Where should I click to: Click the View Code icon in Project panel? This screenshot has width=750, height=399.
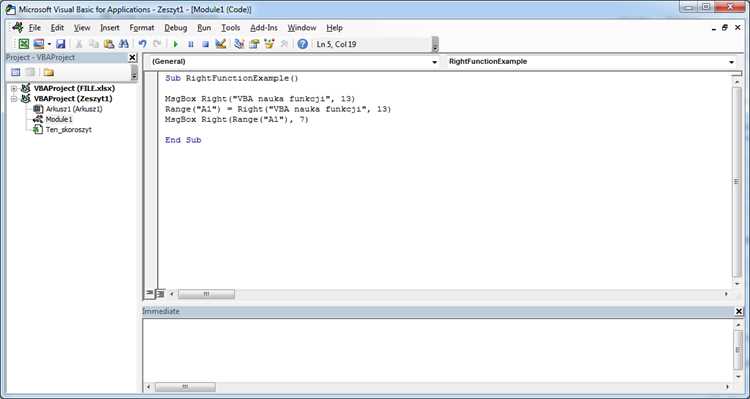click(x=16, y=72)
